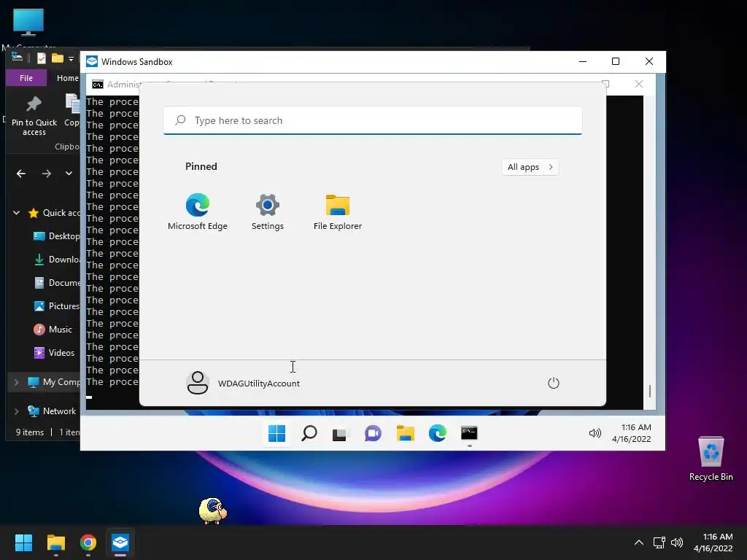Show hidden icons in host system tray
Screen dimensions: 747x560
[x=639, y=542]
